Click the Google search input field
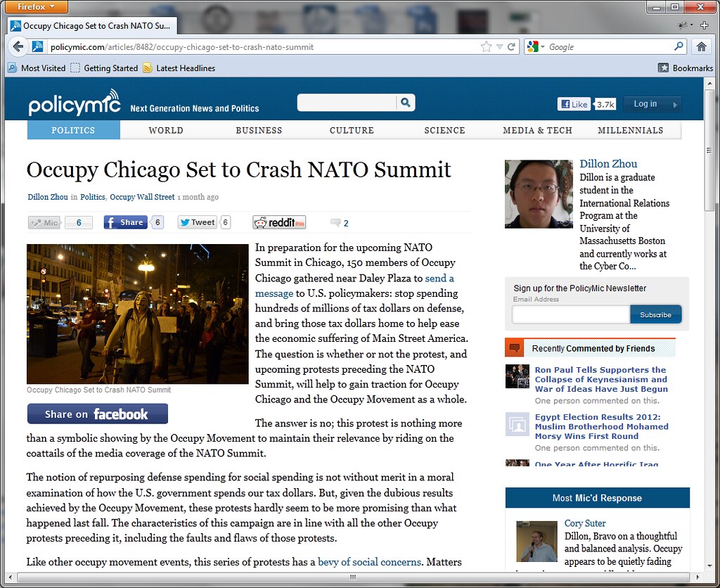The height and width of the screenshot is (588, 720). pos(610,47)
